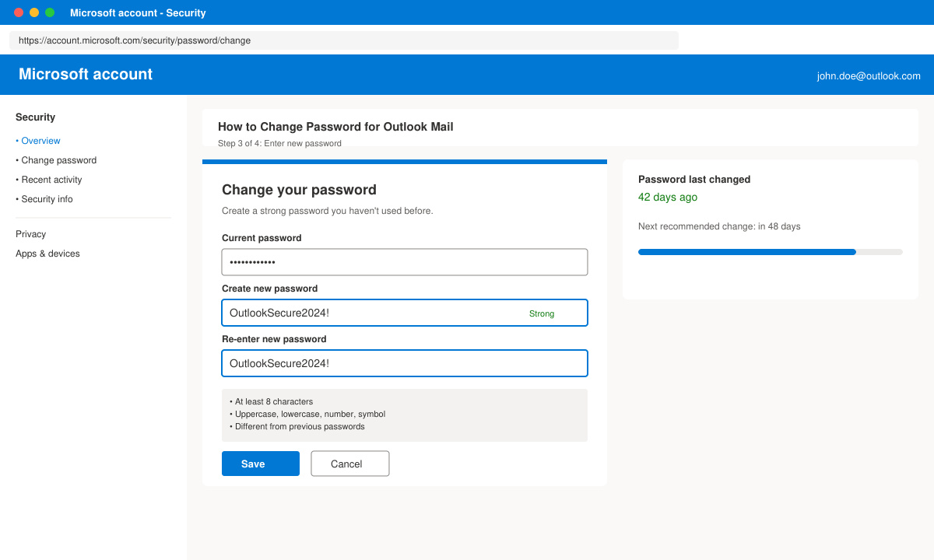Image resolution: width=934 pixels, height=560 pixels.
Task: Click the yellow minimize window button
Action: tap(34, 12)
